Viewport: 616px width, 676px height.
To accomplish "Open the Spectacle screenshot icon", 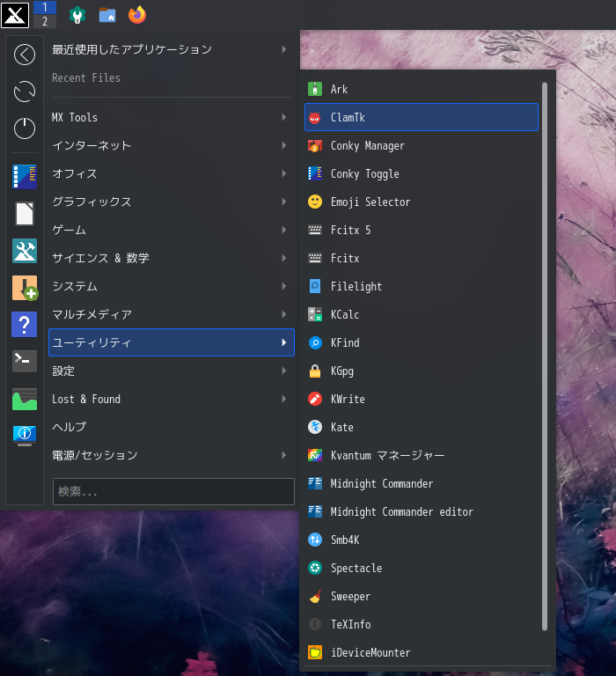I will [315, 569].
